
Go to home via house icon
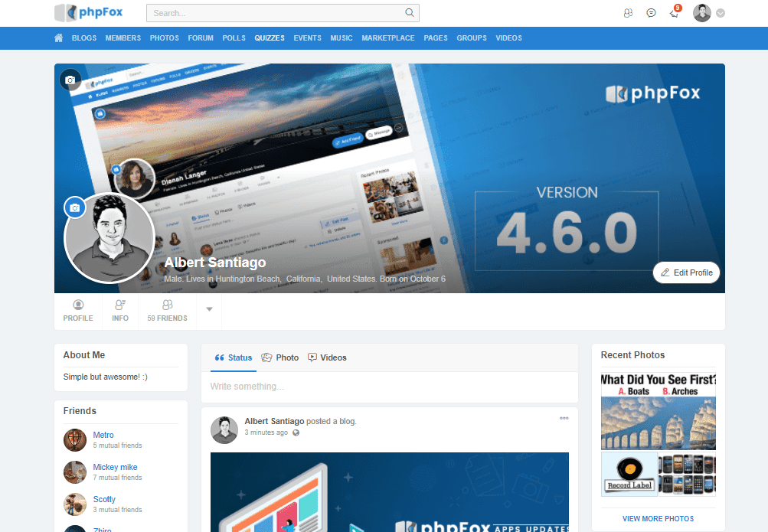pyautogui.click(x=59, y=38)
